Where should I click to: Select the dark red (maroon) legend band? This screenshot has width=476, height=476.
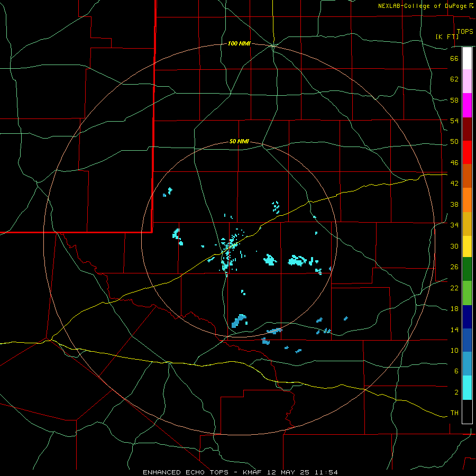tap(467, 129)
